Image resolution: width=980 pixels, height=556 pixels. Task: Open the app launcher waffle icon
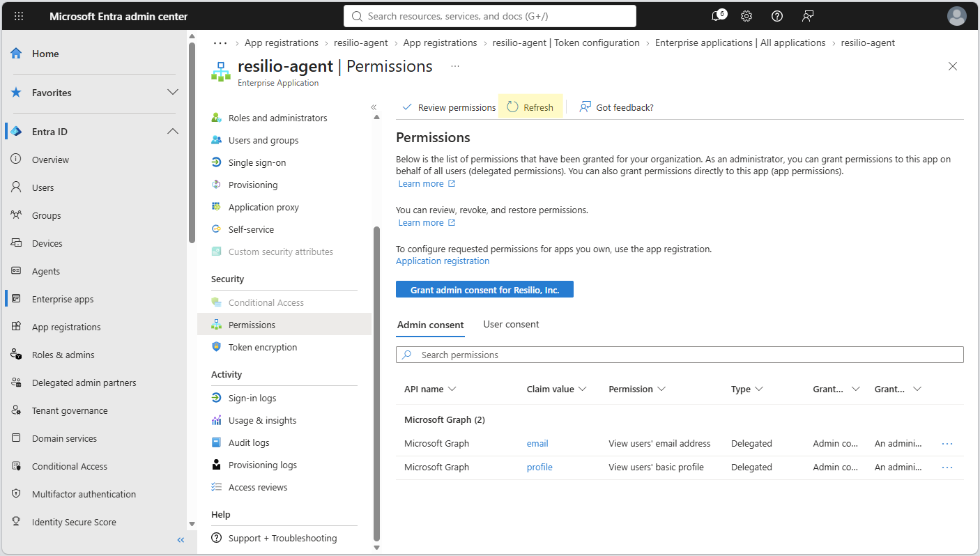coord(19,16)
